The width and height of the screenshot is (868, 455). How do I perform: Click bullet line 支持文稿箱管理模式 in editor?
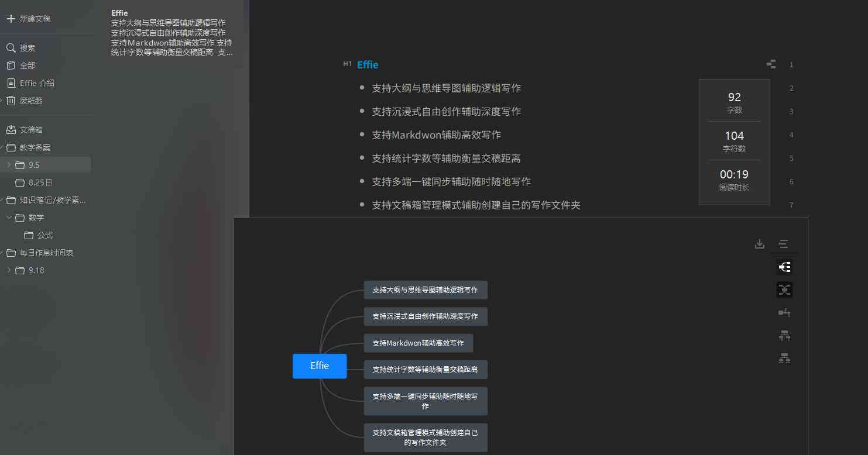point(476,205)
